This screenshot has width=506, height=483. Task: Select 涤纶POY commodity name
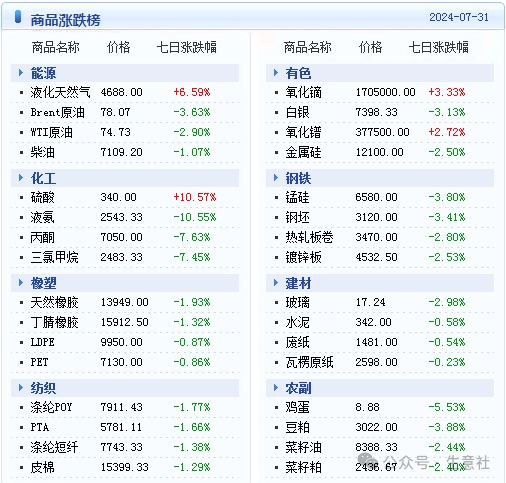click(51, 407)
